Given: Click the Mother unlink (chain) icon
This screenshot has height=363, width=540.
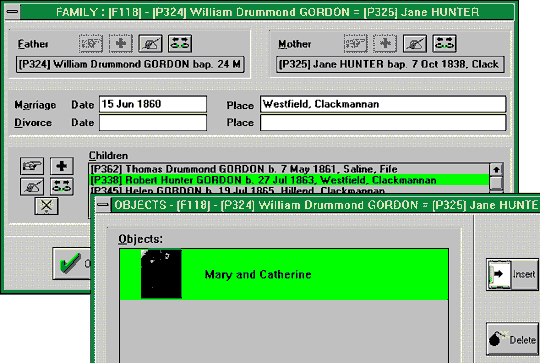Looking at the screenshot, I should pyautogui.click(x=444, y=44).
